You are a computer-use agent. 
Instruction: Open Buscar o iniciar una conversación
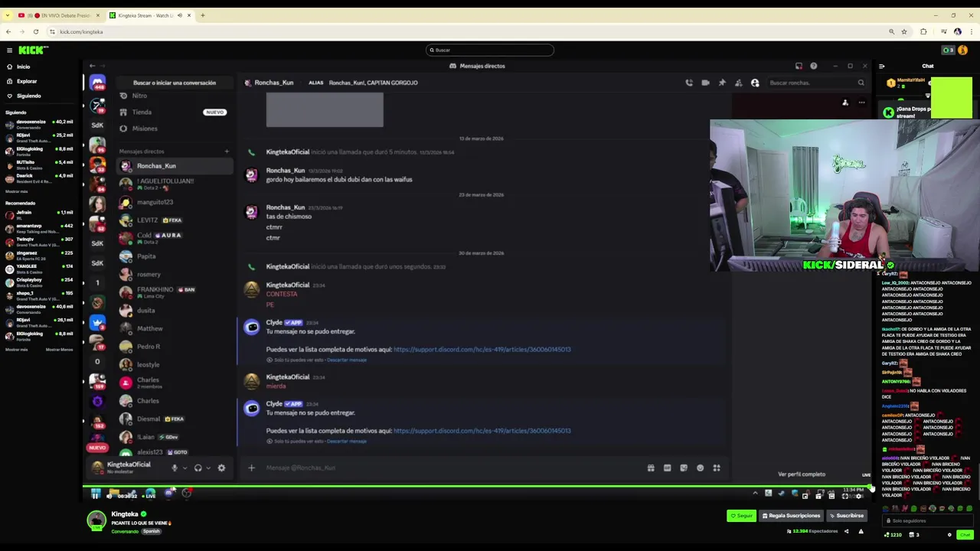point(175,83)
